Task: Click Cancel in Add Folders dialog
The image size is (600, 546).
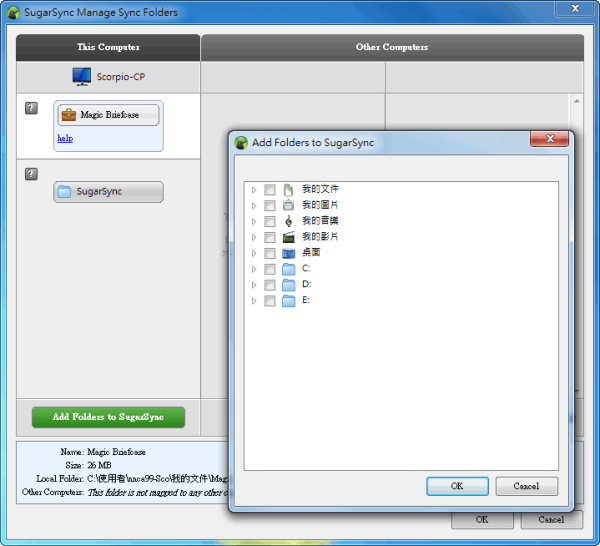Action: pos(527,486)
